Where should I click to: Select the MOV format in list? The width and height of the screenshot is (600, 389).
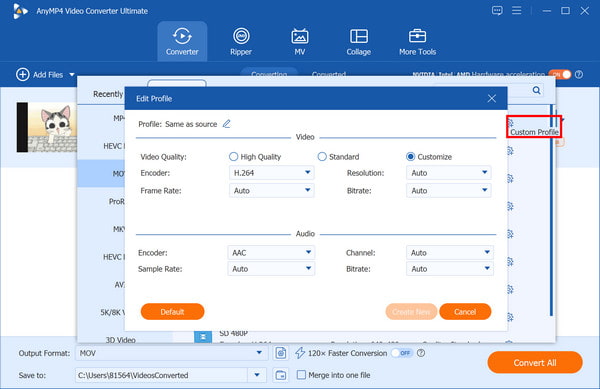point(101,174)
